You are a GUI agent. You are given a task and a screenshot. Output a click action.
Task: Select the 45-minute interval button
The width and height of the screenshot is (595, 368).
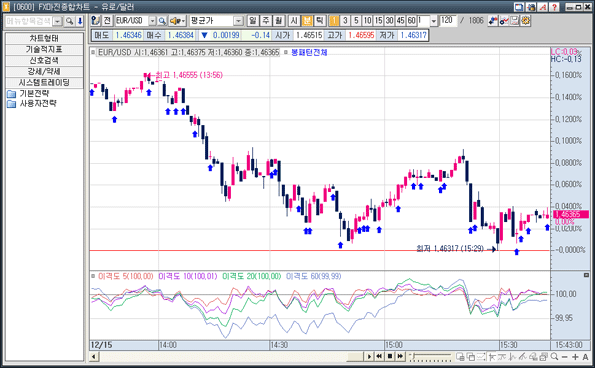(x=400, y=20)
